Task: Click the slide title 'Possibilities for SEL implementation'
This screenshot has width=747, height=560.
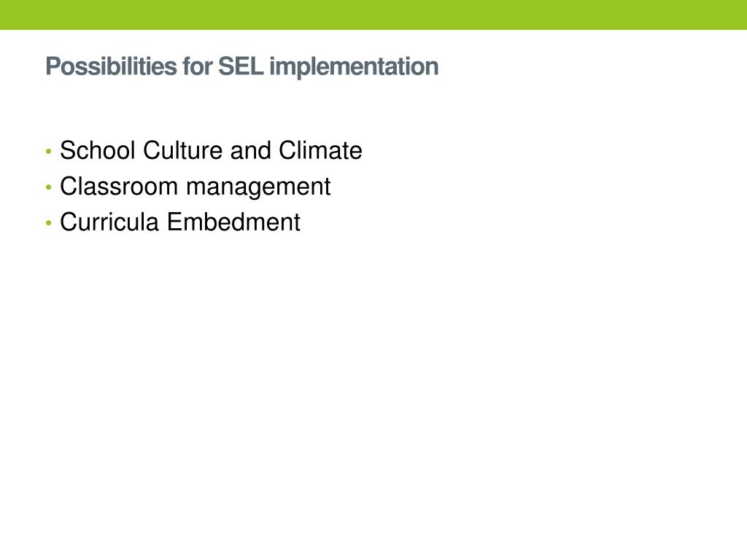Action: click(x=241, y=67)
